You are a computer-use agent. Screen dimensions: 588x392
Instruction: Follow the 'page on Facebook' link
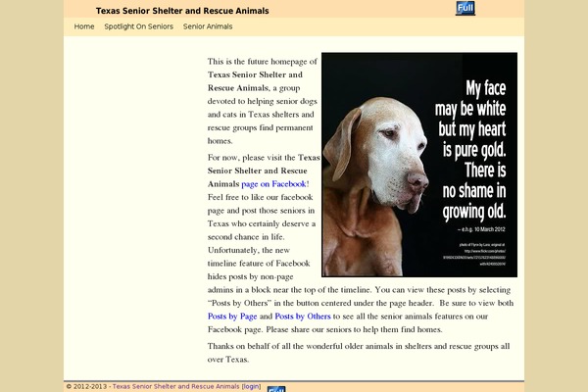coord(273,184)
